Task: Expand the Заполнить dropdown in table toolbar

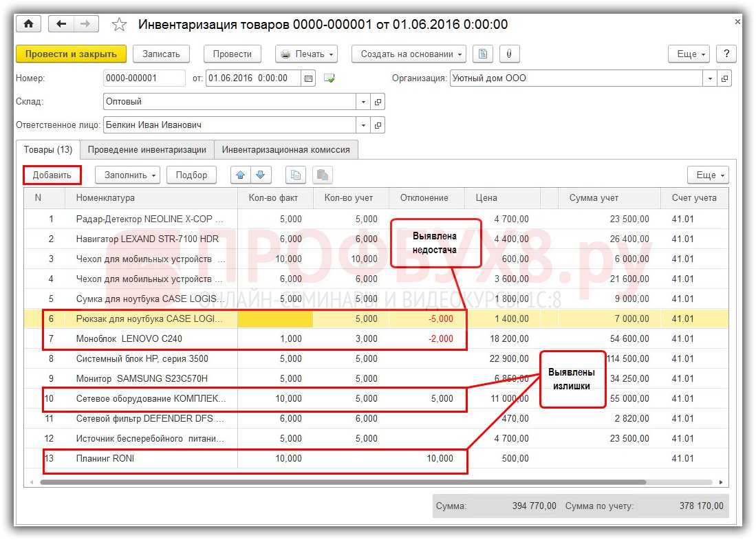Action: pos(131,175)
